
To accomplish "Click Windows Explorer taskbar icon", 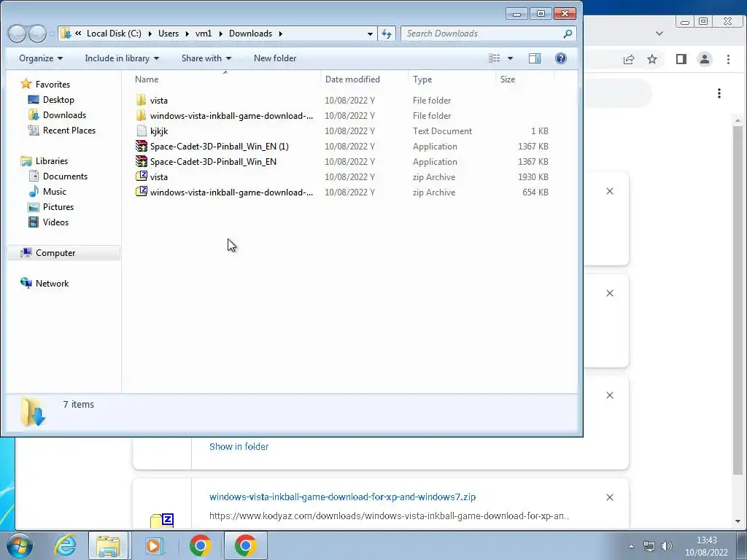I will (108, 545).
